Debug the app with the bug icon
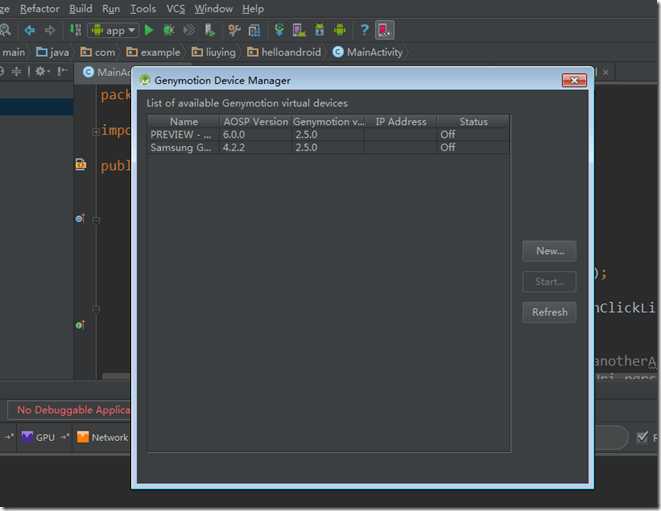Image resolution: width=661 pixels, height=511 pixels. [x=169, y=30]
